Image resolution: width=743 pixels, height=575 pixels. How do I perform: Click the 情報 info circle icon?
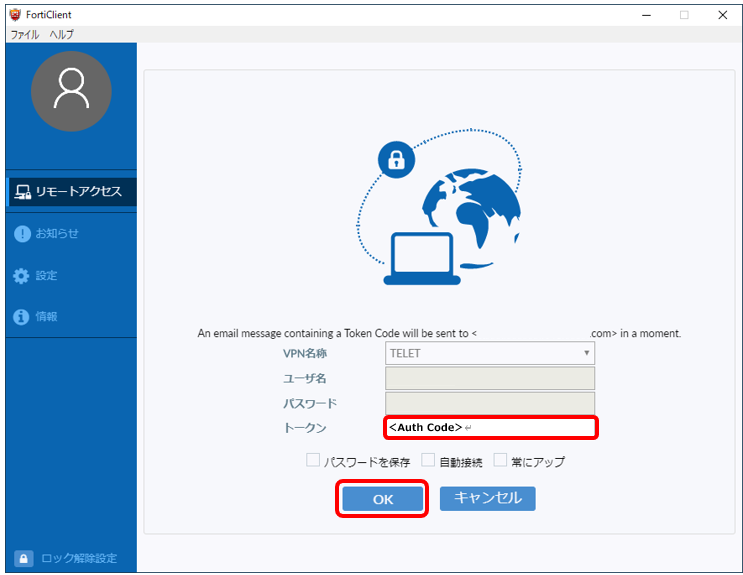(x=21, y=317)
